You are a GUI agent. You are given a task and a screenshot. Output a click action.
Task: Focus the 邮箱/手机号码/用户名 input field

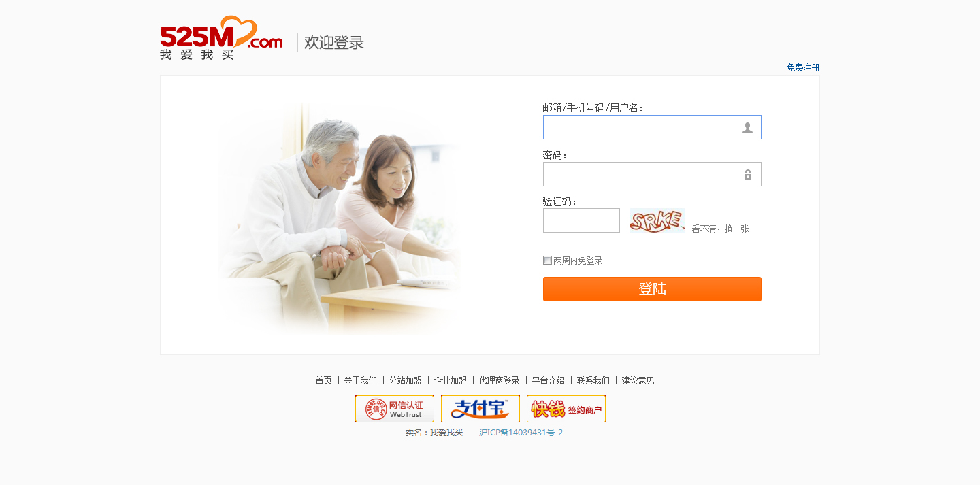pos(652,127)
